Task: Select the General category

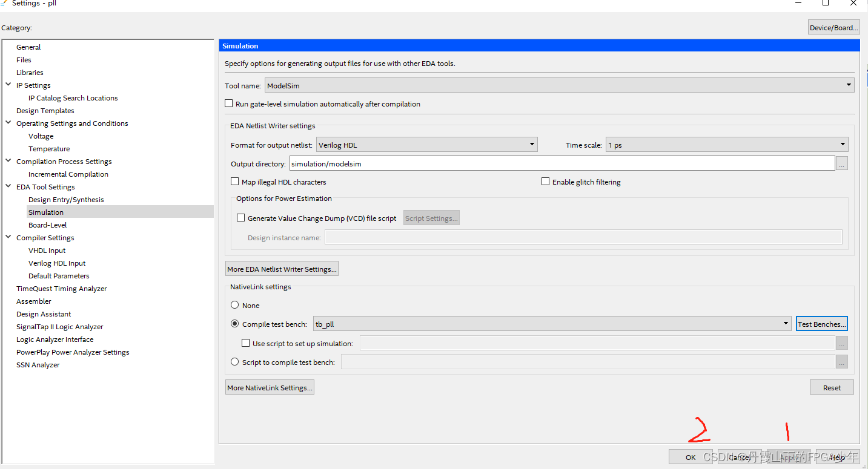Action: click(x=28, y=47)
